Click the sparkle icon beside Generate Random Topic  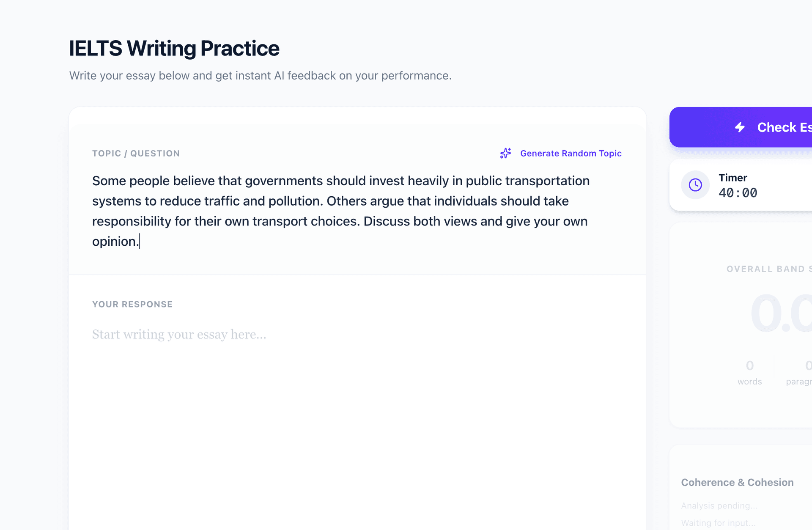[505, 153]
